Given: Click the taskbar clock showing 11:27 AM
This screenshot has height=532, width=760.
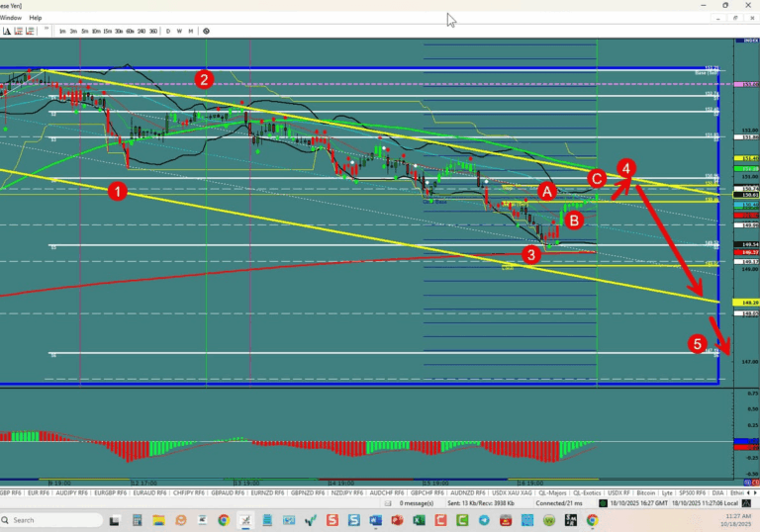Looking at the screenshot, I should click(738, 516).
